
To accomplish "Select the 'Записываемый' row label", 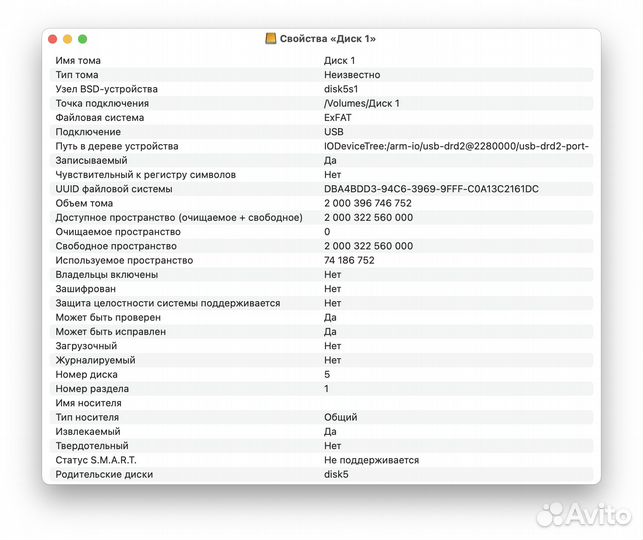I will point(91,160).
